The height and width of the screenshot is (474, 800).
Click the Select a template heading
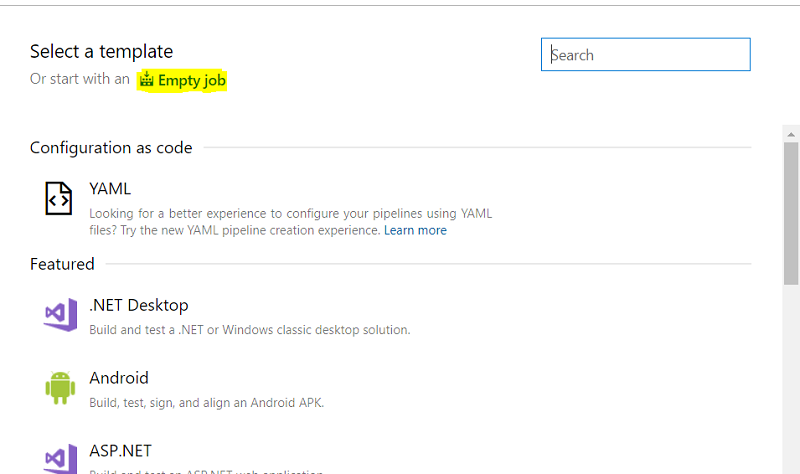101,51
